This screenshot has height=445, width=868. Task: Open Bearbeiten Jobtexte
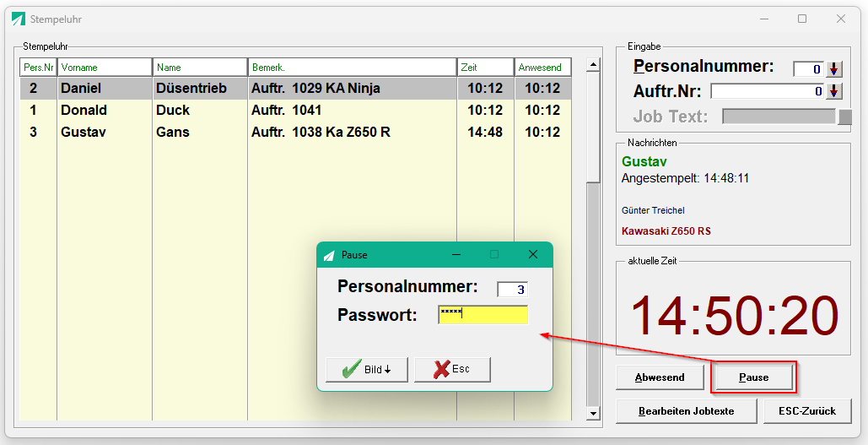687,411
